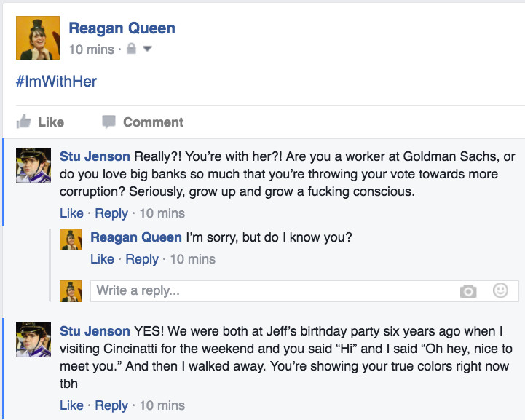
Task: Click the '10 mins' timestamp under post author
Action: coord(92,49)
